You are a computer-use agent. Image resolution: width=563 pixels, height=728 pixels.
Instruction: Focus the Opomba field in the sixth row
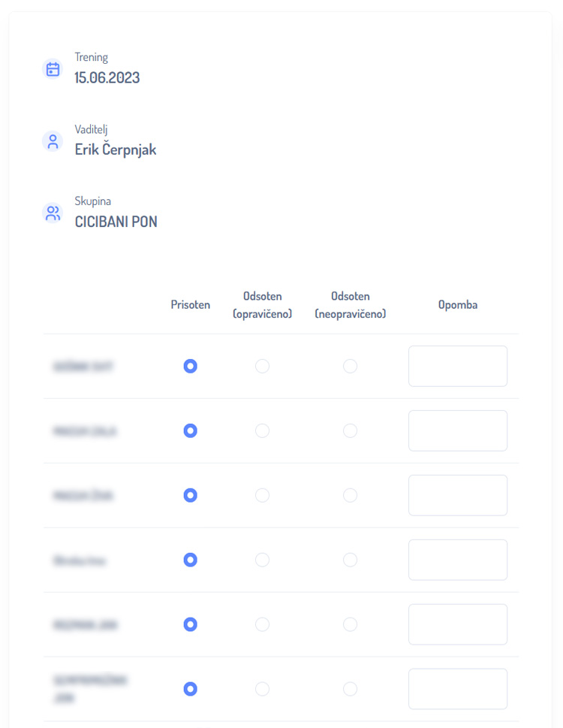458,689
